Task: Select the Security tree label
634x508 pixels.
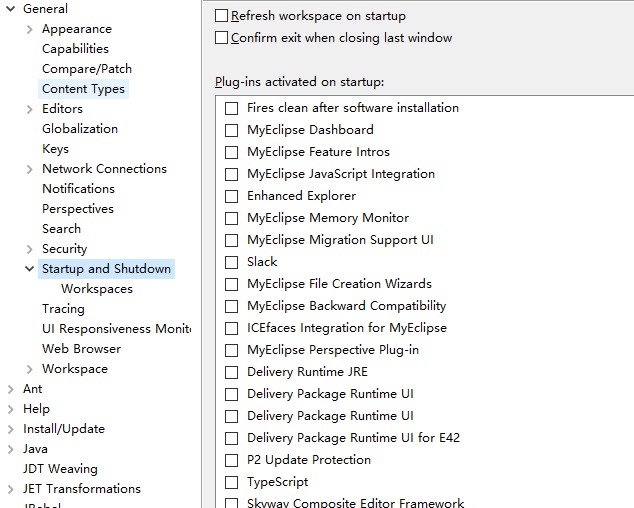Action: coord(65,249)
